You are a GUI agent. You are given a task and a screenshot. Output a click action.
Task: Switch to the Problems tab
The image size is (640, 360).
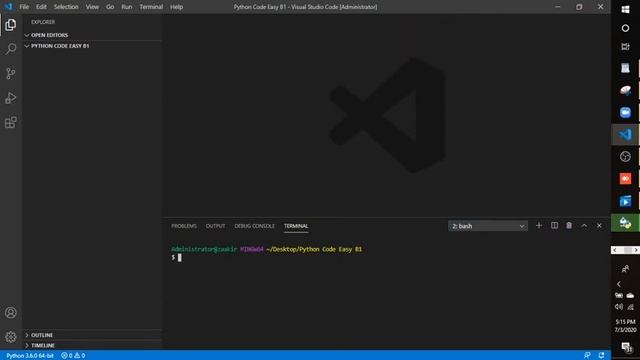pos(184,226)
